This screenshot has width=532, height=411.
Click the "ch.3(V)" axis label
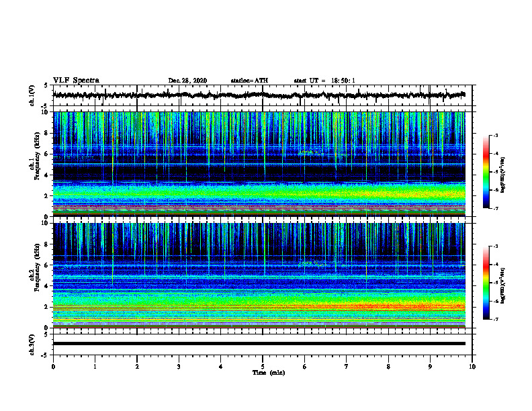click(x=32, y=345)
